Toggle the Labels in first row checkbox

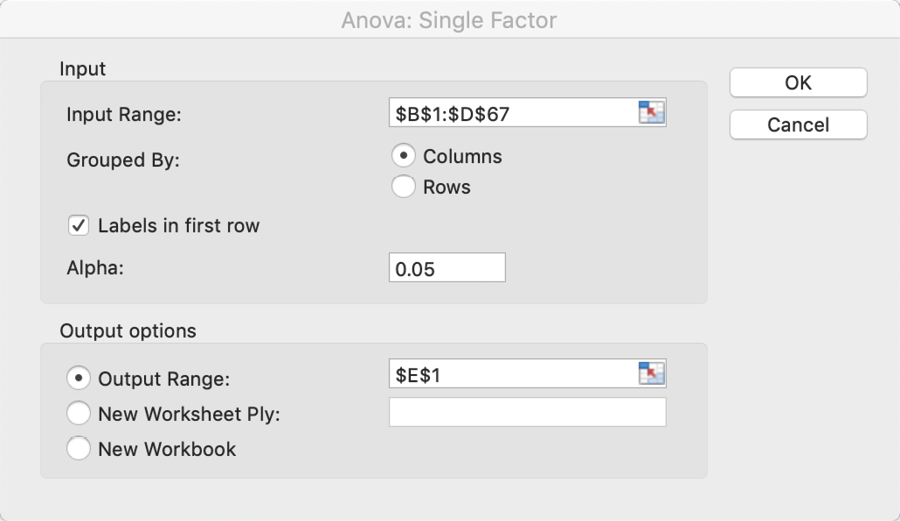point(79,225)
